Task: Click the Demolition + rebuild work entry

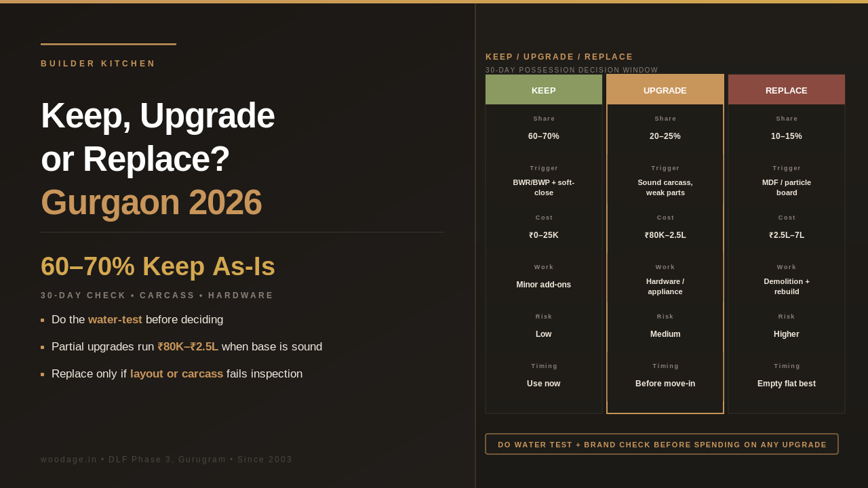Action: 787,287
